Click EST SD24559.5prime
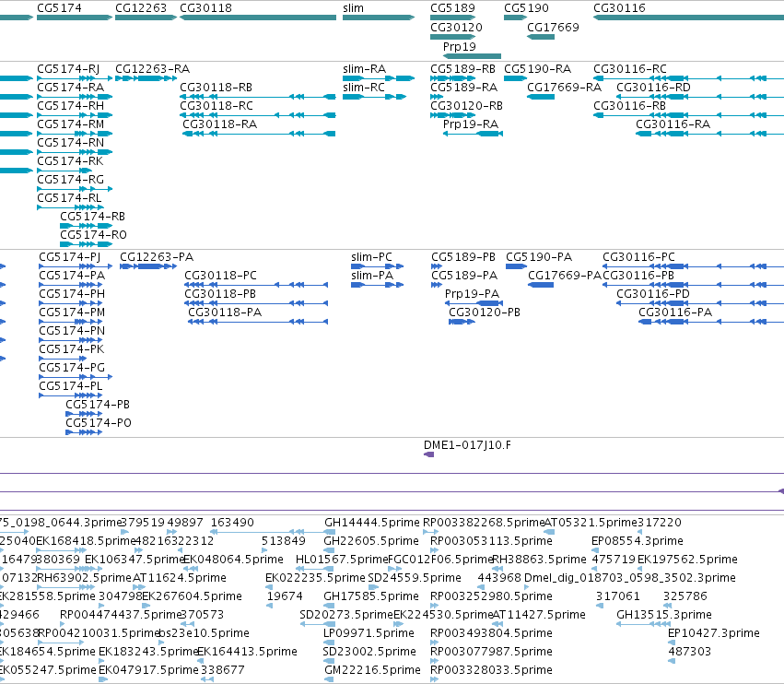Image resolution: width=784 pixels, height=684 pixels. (x=414, y=578)
